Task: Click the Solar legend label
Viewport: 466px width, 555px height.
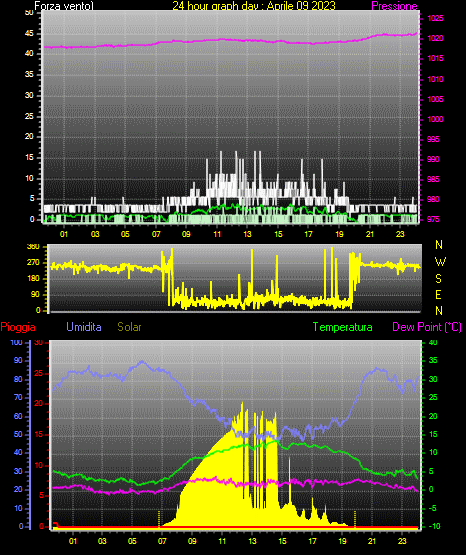Action: 130,327
